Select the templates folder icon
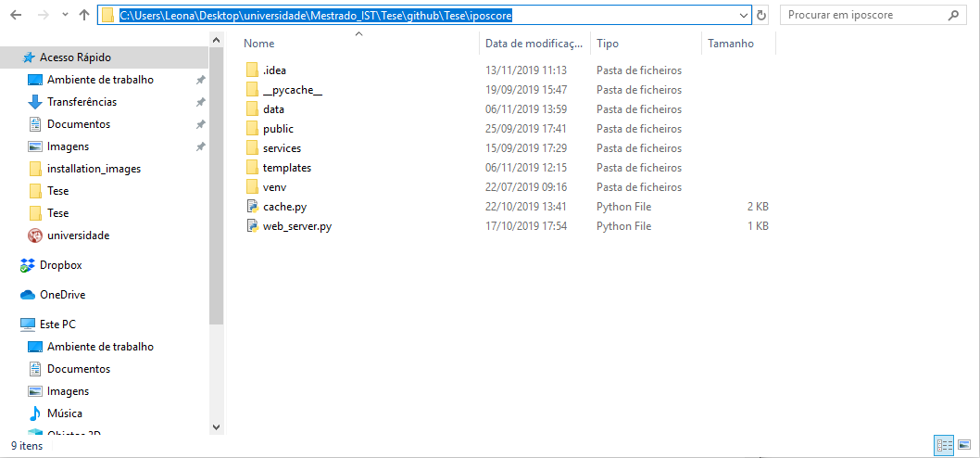 pos(252,168)
